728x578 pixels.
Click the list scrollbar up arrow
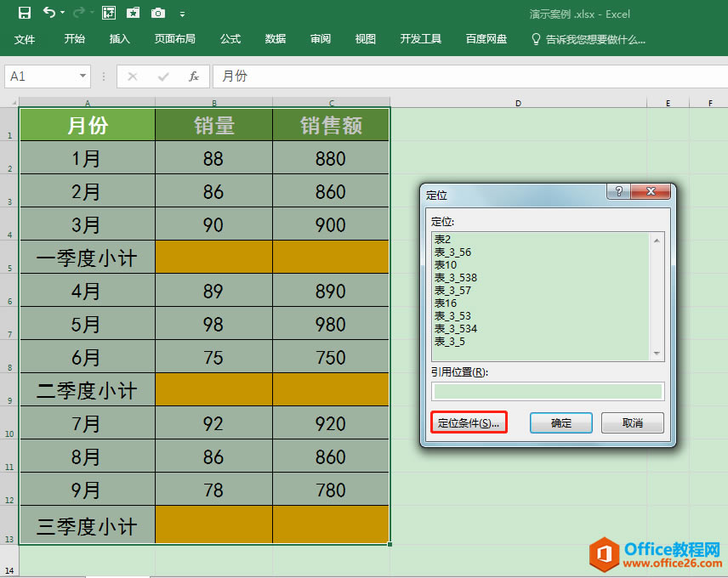657,241
